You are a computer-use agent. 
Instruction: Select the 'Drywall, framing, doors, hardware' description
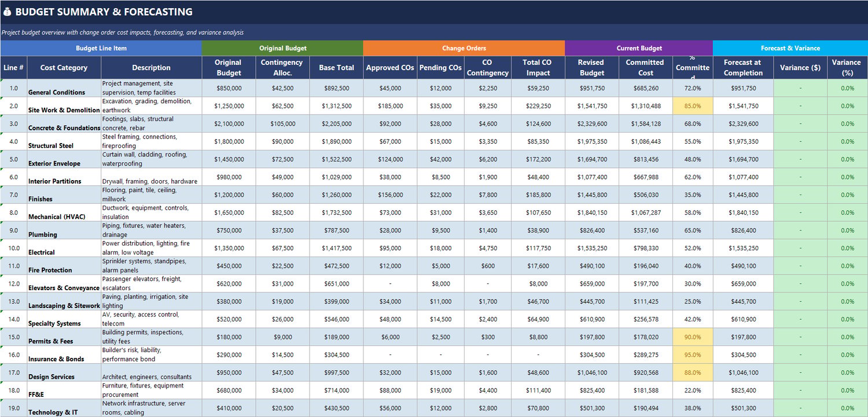click(152, 177)
